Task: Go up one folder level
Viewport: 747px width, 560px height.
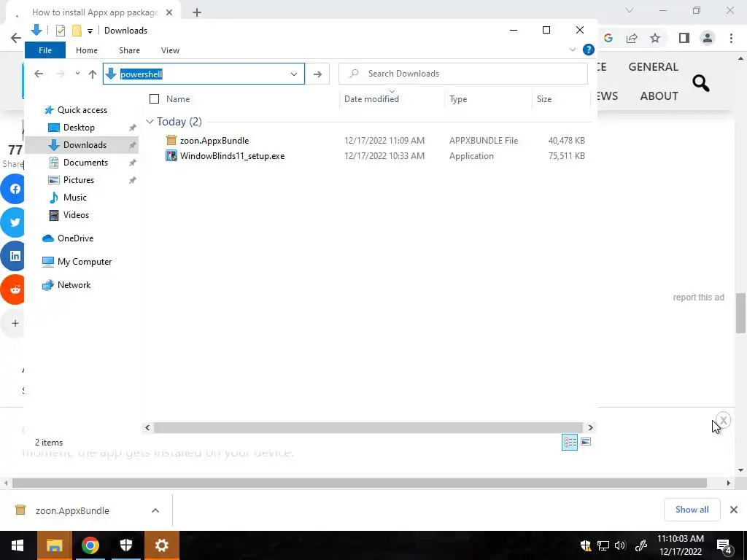Action: tap(93, 74)
